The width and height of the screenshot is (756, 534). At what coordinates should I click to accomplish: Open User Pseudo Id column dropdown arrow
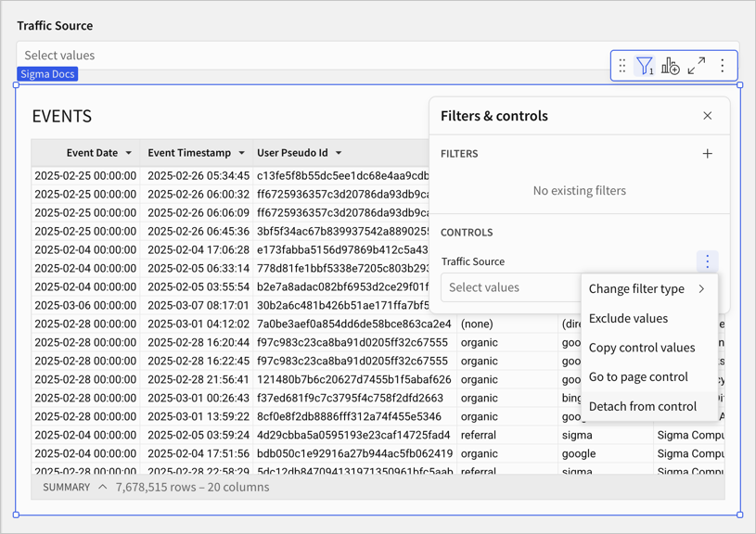pyautogui.click(x=339, y=153)
